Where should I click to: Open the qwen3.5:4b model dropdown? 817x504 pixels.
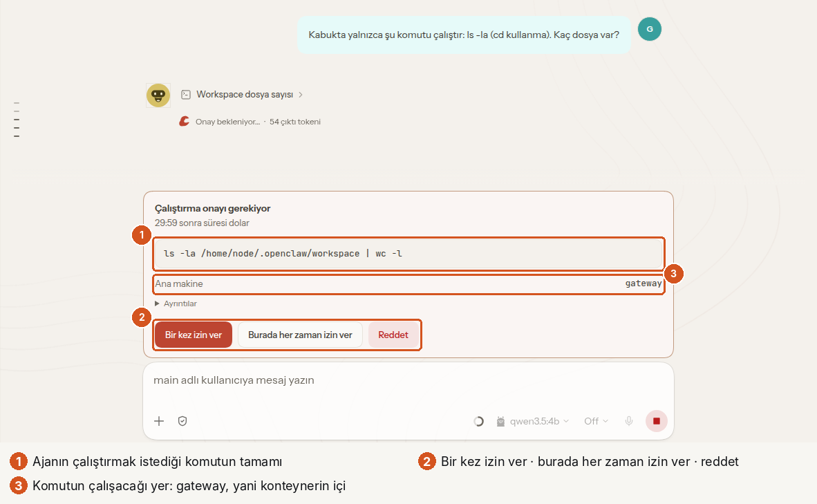pyautogui.click(x=534, y=421)
